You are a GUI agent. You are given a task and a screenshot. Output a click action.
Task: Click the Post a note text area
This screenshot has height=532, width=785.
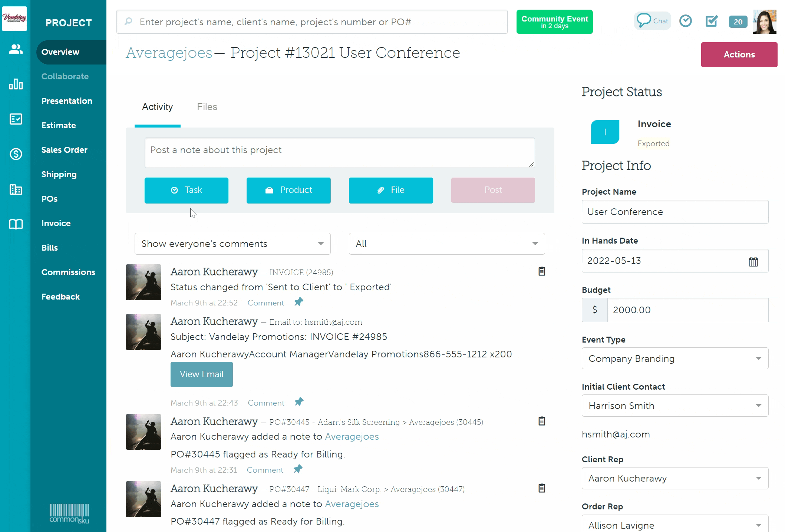(x=339, y=152)
